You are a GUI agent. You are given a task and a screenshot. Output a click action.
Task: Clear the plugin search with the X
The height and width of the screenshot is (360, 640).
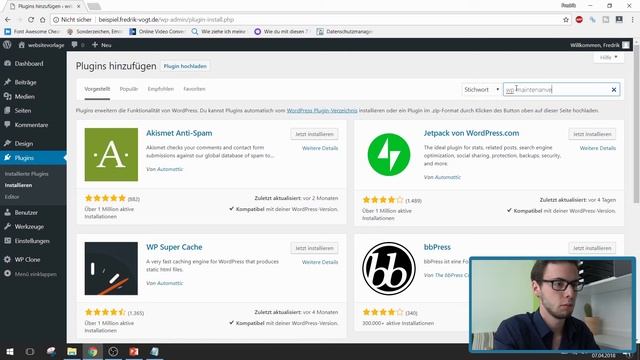(614, 90)
